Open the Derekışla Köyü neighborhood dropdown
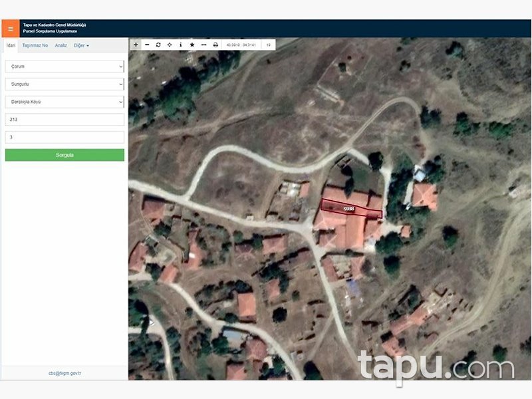The width and height of the screenshot is (532, 399). pos(64,102)
